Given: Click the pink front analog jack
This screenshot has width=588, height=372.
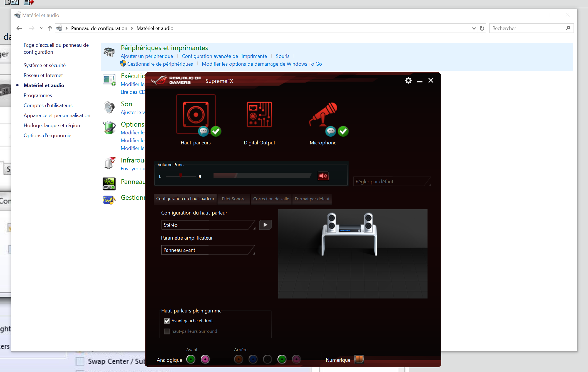Looking at the screenshot, I should (x=205, y=359).
